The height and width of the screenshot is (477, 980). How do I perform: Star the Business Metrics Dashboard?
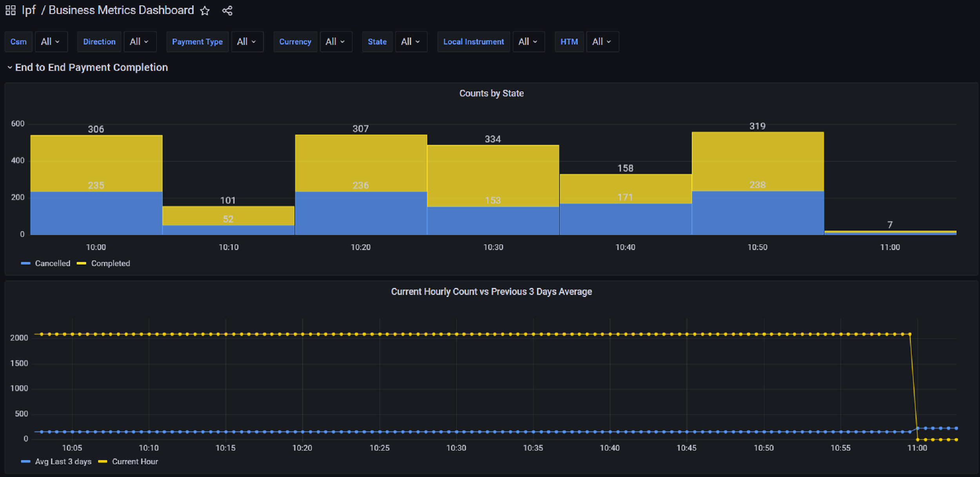205,11
